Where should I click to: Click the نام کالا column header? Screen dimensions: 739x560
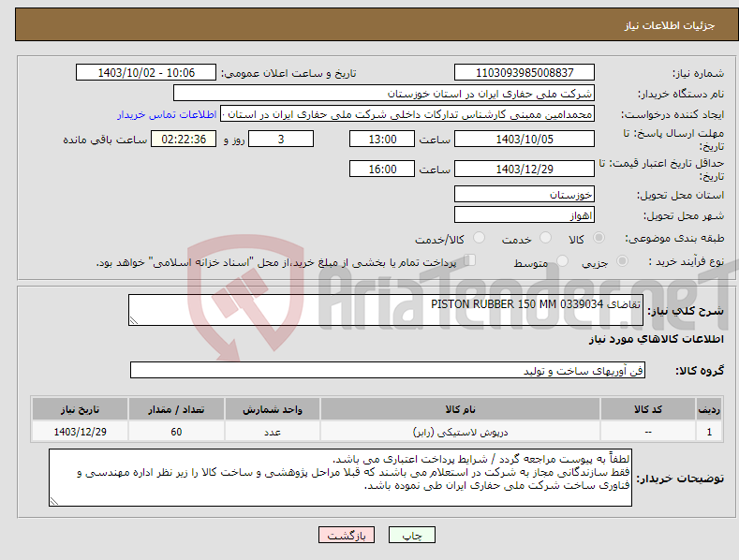460,409
